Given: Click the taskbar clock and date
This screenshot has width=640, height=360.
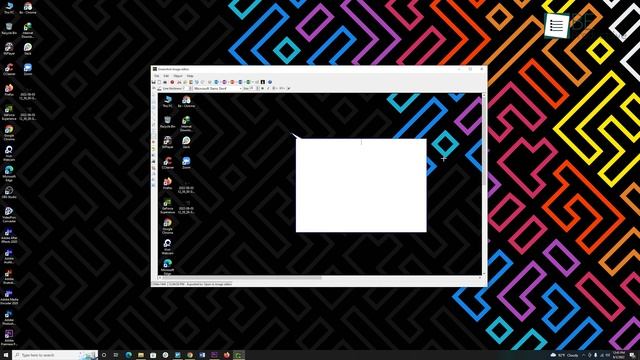Looking at the screenshot, I should point(618,355).
